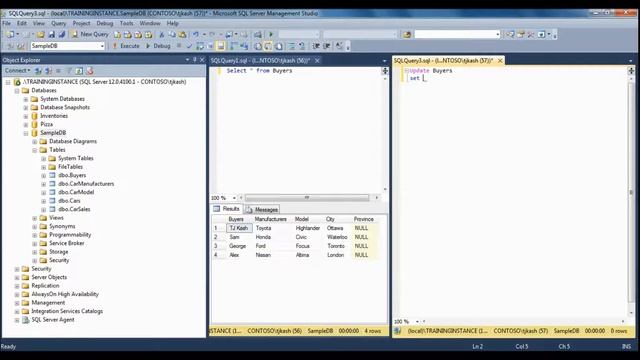Select the Results tab
Image resolution: width=640 pixels, height=360 pixels.
pos(227,209)
